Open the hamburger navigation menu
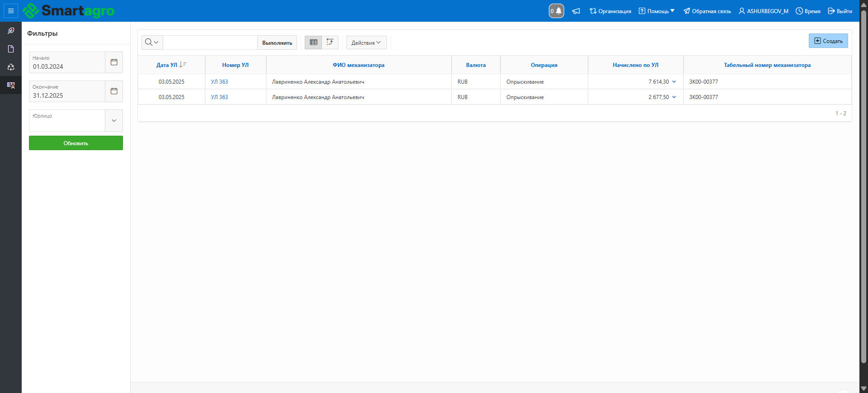The height and width of the screenshot is (393, 868). click(11, 11)
